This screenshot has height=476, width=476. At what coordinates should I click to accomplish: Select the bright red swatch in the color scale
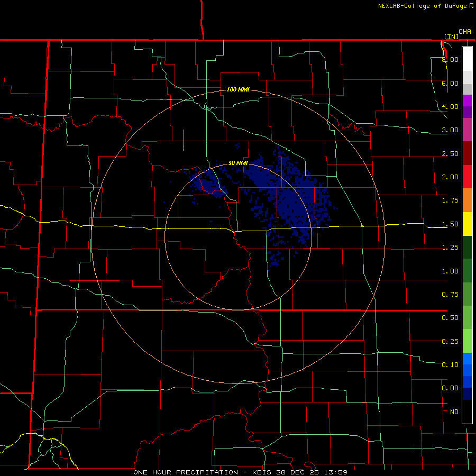coord(467,177)
